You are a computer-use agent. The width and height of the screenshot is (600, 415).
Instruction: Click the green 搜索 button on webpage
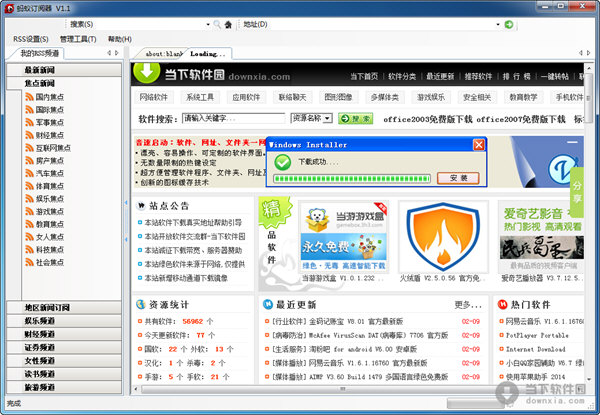coord(355,119)
